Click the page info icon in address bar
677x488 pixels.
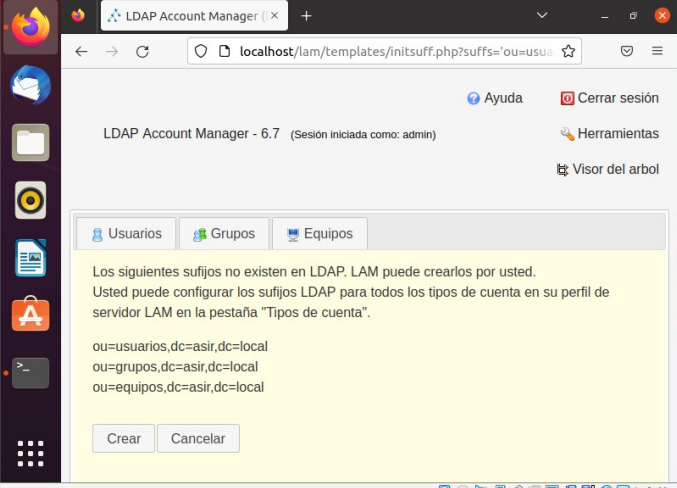[225, 51]
